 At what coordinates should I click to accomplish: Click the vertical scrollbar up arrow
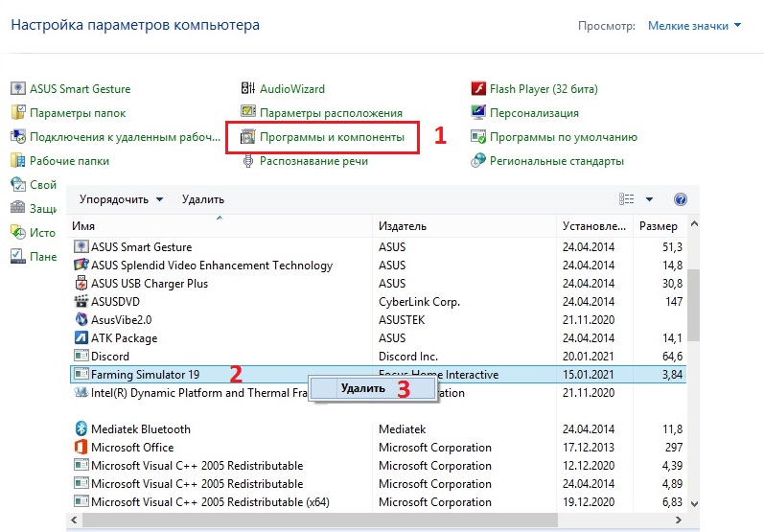[694, 224]
